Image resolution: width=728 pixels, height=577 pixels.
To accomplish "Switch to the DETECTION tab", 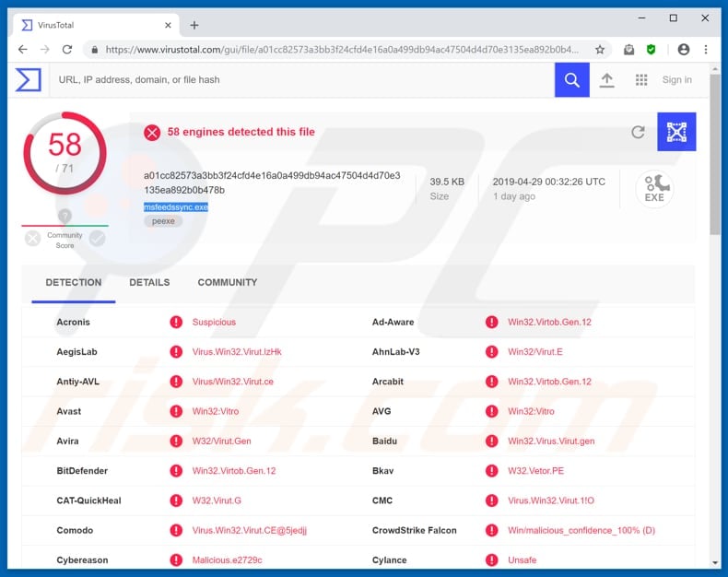I will coord(74,282).
